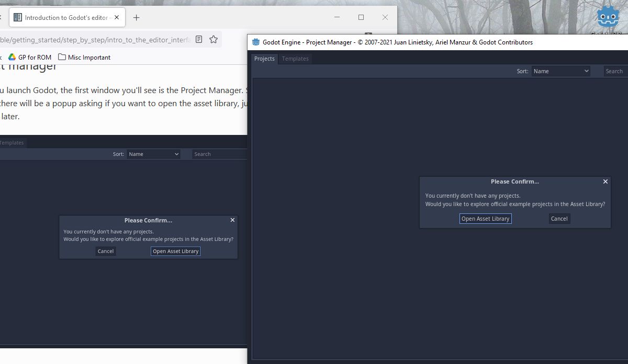This screenshot has width=628, height=364.
Task: Click the Open Asset Library button
Action: tap(485, 219)
